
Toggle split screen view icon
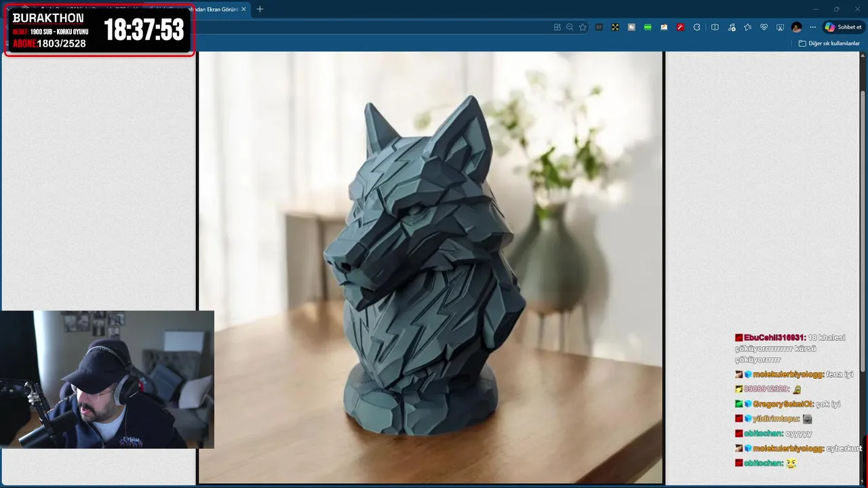pyautogui.click(x=715, y=27)
